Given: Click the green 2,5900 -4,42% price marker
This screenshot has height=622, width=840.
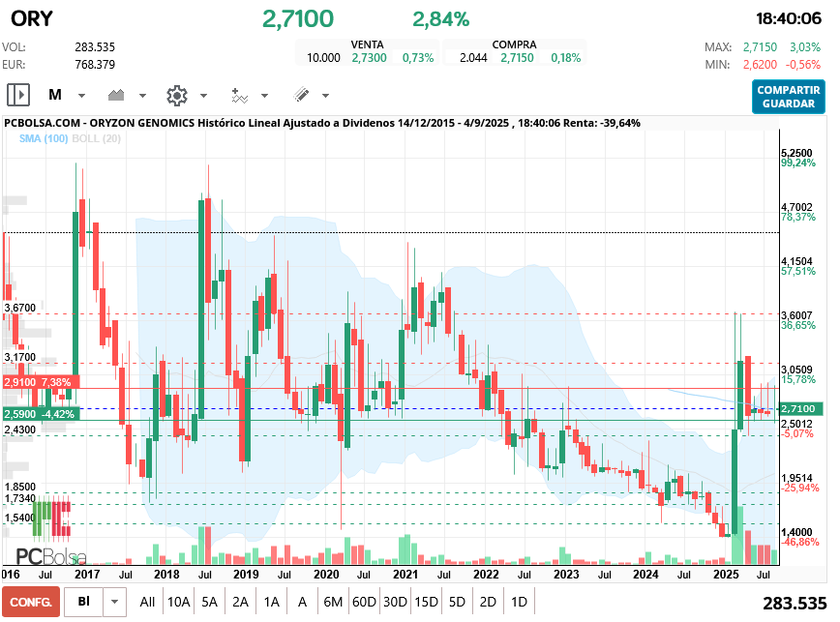Looking at the screenshot, I should pos(41,414).
